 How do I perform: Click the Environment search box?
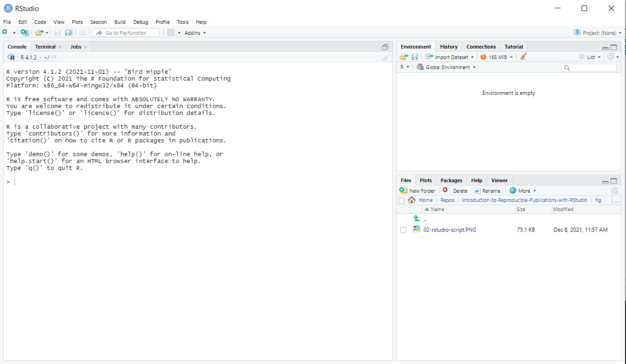pos(589,68)
